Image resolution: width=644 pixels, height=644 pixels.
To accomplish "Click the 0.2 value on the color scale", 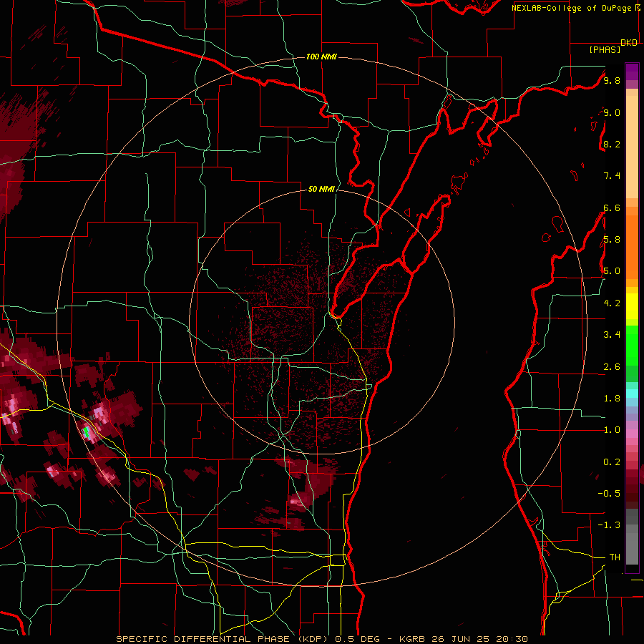I will (612, 462).
